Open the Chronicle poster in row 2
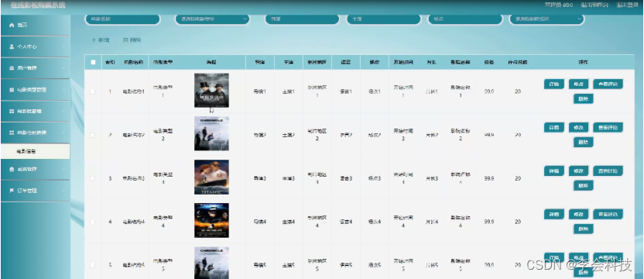 [211, 134]
